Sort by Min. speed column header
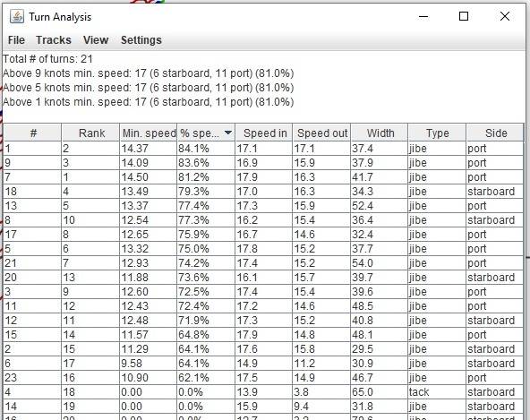 [x=149, y=133]
